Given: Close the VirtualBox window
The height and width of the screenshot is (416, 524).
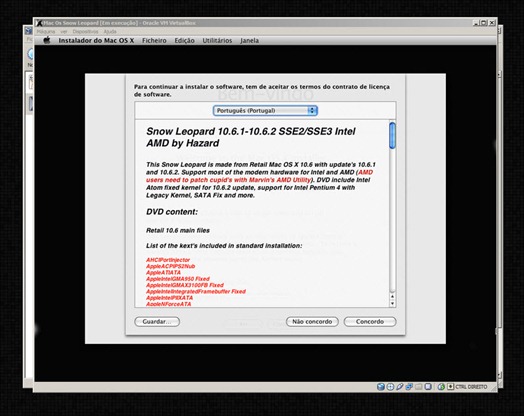Looking at the screenshot, I should tap(492, 23).
